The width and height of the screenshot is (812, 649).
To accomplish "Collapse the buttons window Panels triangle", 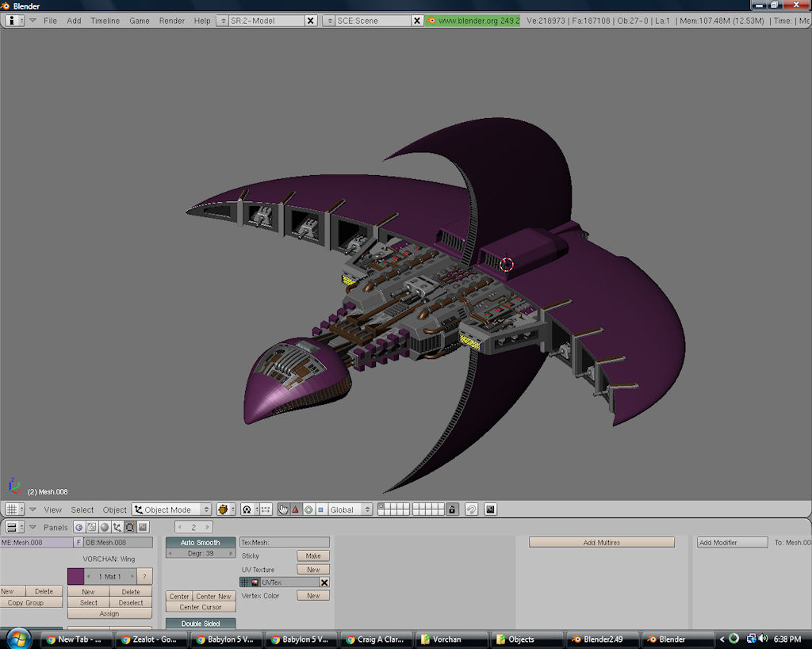I will pyautogui.click(x=33, y=528).
